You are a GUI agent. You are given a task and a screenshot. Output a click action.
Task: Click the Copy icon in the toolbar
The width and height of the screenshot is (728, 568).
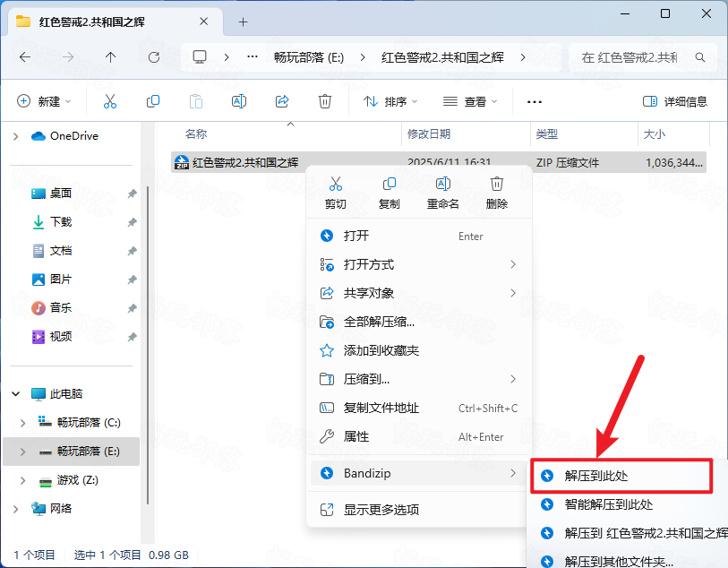coord(153,101)
